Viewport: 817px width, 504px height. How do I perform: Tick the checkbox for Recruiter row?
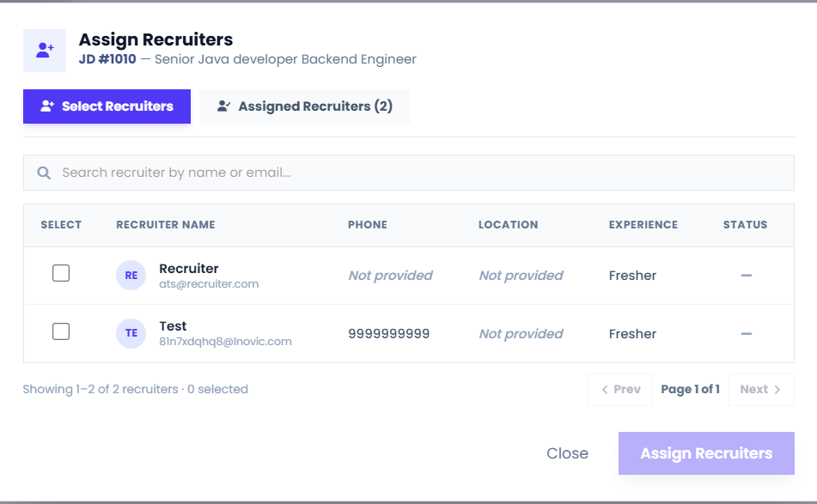pos(61,273)
